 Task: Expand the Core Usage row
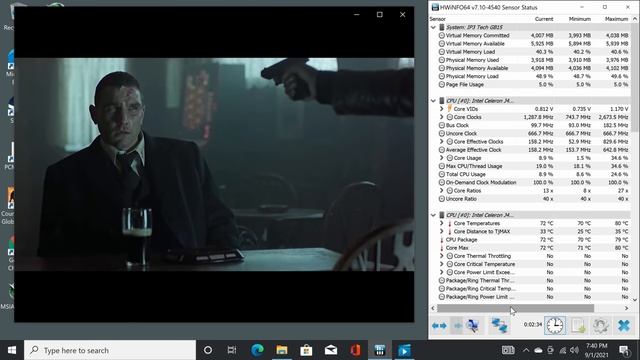441,158
